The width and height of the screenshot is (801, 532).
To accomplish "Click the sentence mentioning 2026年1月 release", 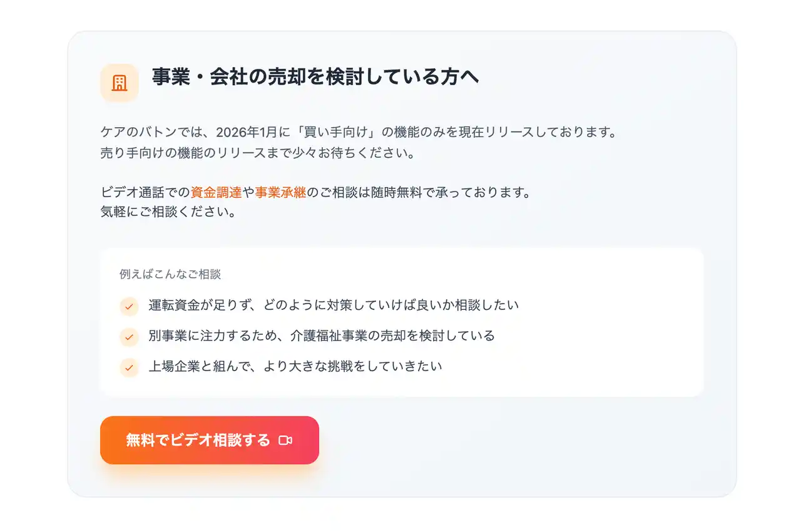I will 359,133.
